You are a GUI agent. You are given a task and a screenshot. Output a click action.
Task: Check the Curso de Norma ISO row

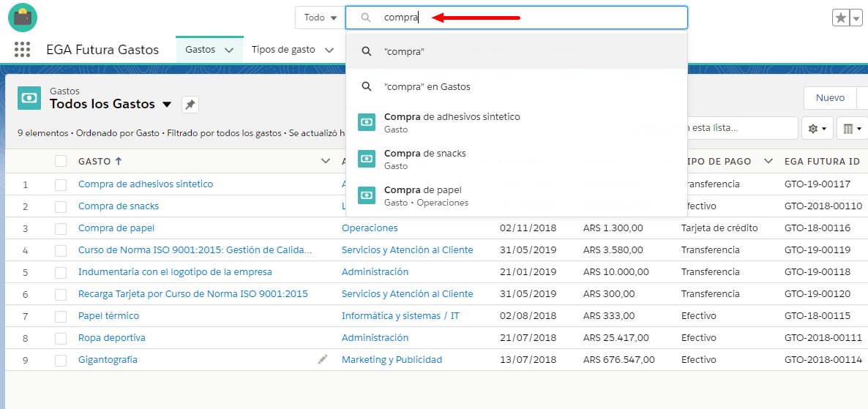tap(61, 250)
